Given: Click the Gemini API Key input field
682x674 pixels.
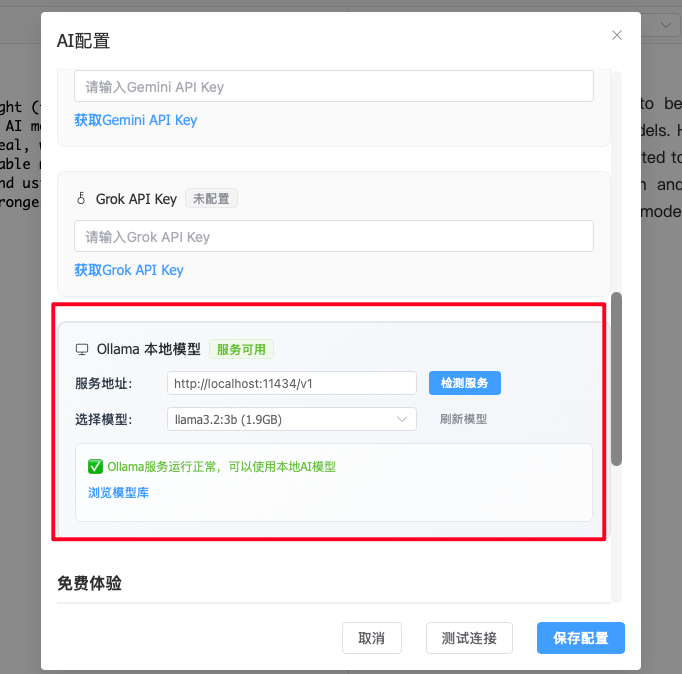Looking at the screenshot, I should pyautogui.click(x=334, y=87).
